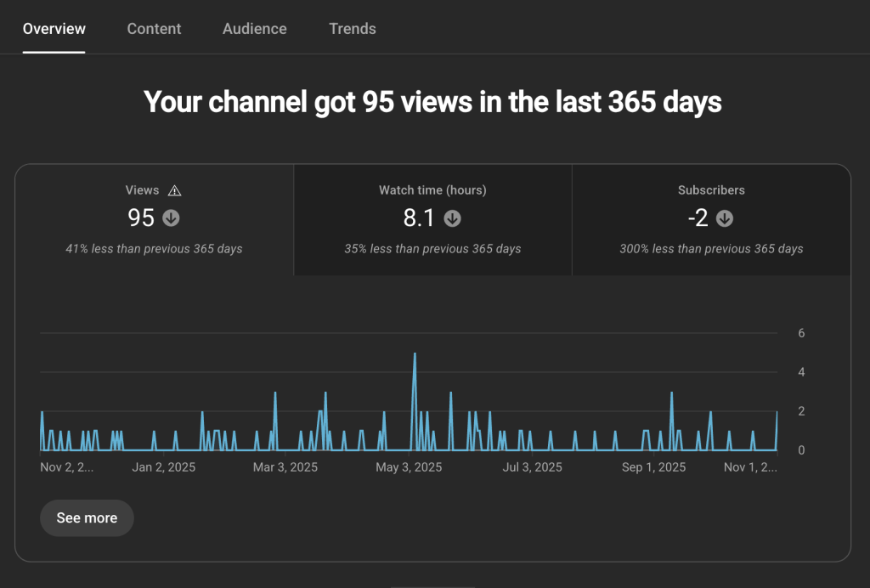
Task: Click the 6 value on the y-axis
Action: pyautogui.click(x=801, y=333)
